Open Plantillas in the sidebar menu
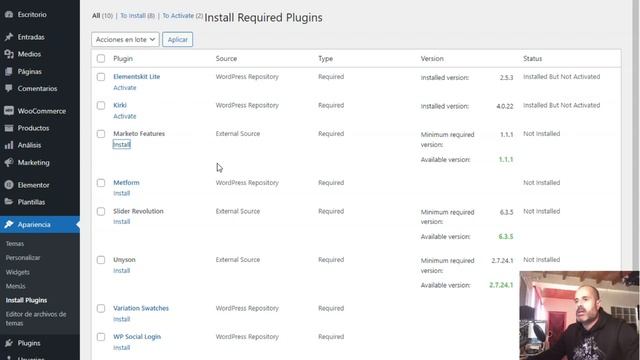 coord(31,202)
